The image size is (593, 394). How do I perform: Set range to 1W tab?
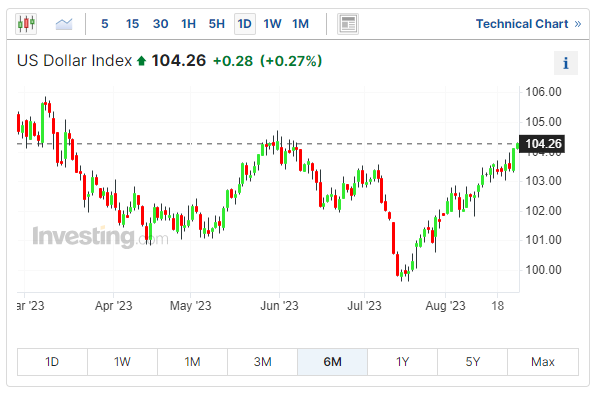pos(123,362)
